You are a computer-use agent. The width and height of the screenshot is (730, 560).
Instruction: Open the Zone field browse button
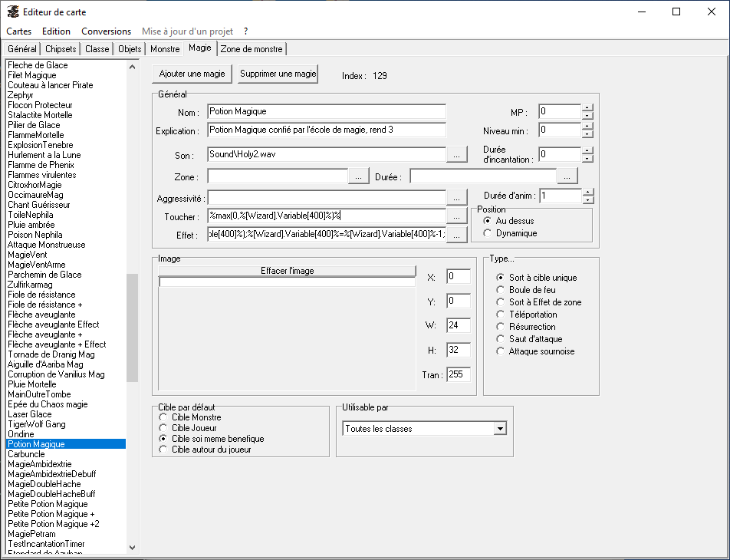click(x=359, y=176)
